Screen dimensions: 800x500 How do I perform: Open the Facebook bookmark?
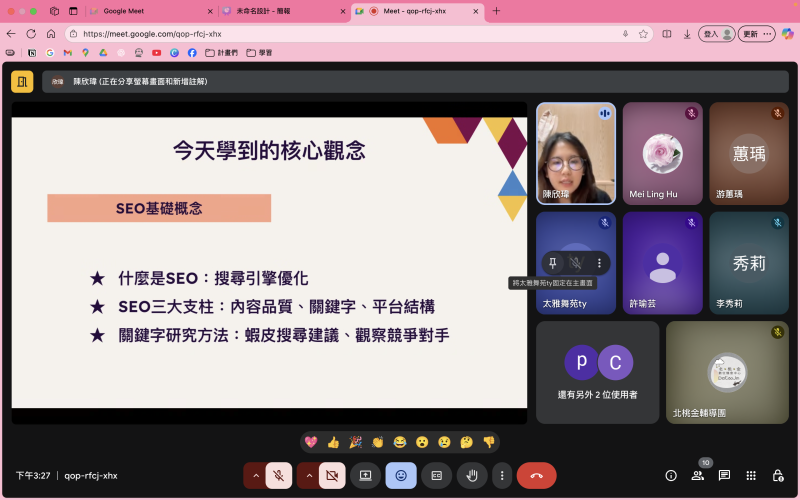pyautogui.click(x=192, y=53)
